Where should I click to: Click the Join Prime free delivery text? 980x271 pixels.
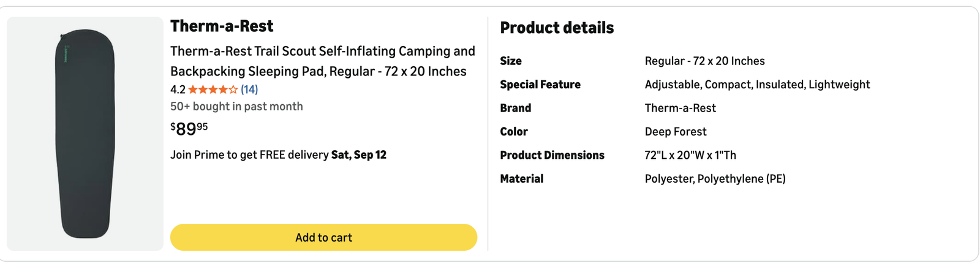279,155
